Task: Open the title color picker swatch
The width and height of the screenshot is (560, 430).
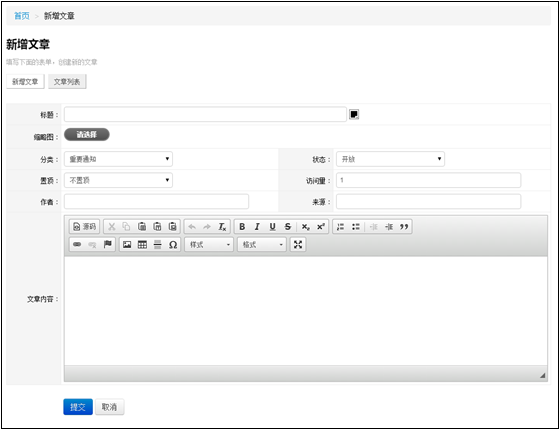Action: 354,114
